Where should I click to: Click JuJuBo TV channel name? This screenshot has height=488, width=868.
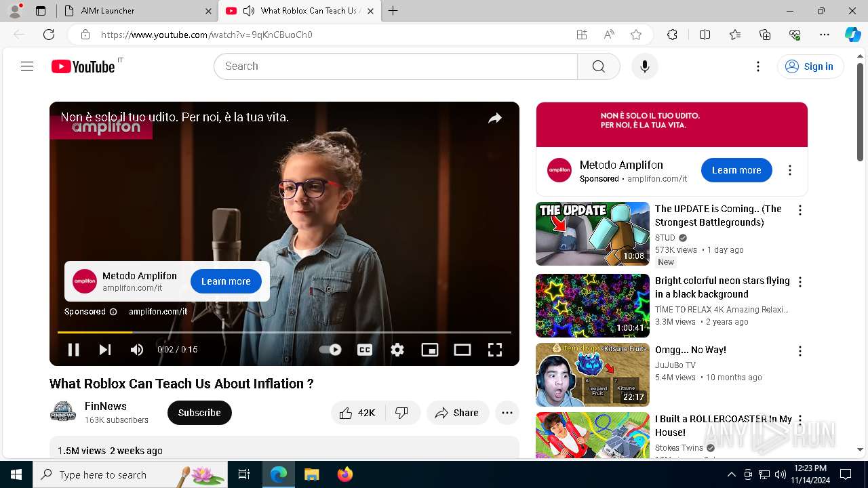675,365
